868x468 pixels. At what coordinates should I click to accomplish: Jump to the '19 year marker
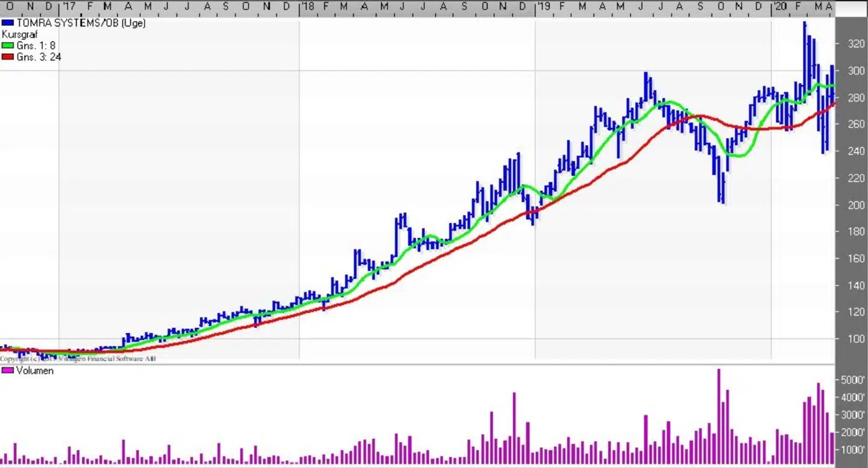(x=544, y=7)
